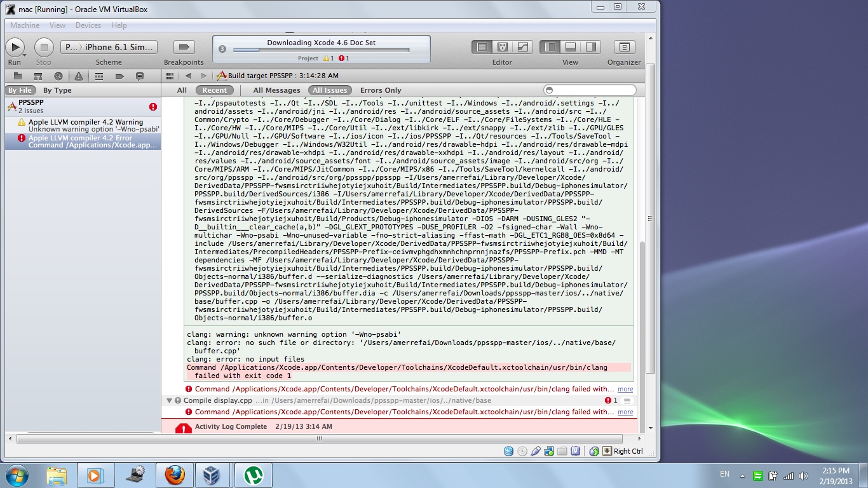Click the log filter search field
The width and height of the screenshot is (868, 488).
click(590, 90)
